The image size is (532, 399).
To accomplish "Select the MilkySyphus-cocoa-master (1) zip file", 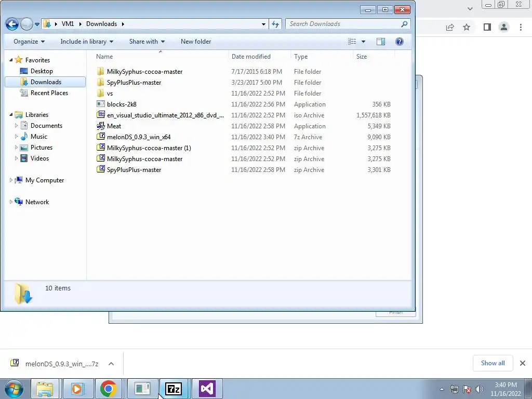I will point(149,148).
